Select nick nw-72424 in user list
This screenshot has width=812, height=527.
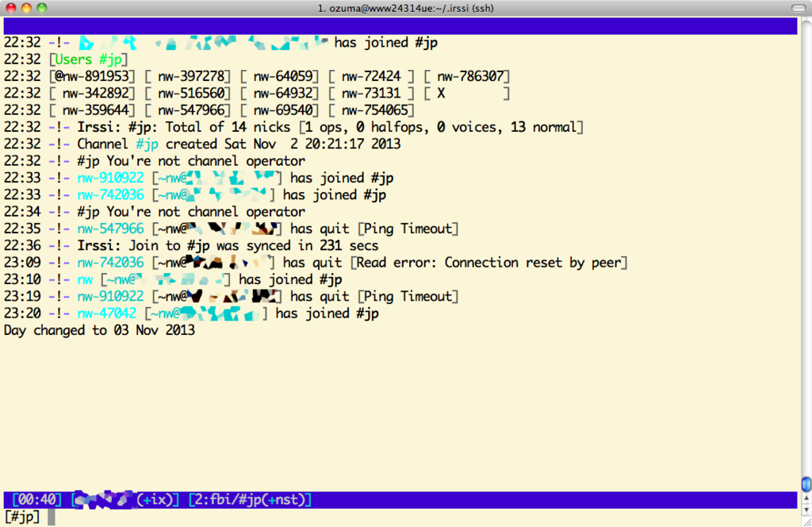point(371,76)
